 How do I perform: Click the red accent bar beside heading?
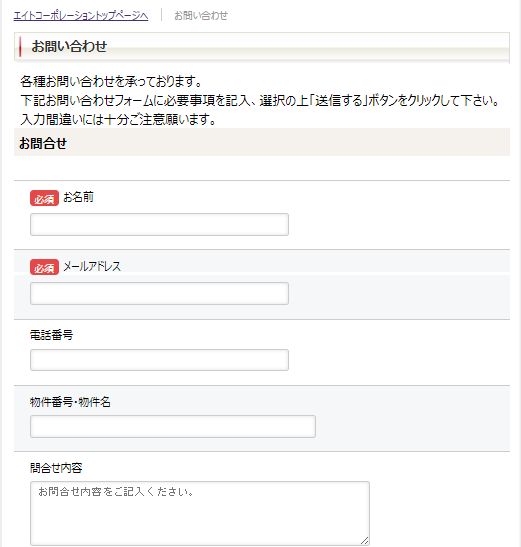click(20, 46)
